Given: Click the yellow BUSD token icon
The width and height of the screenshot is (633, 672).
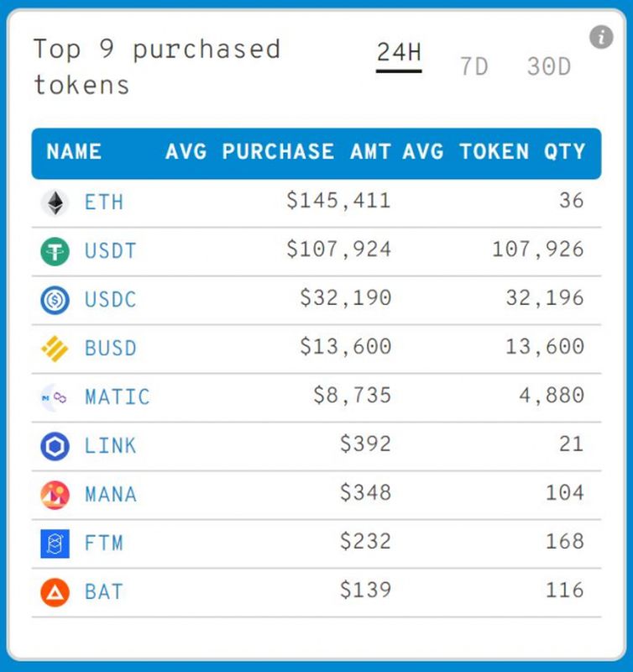Looking at the screenshot, I should (55, 349).
